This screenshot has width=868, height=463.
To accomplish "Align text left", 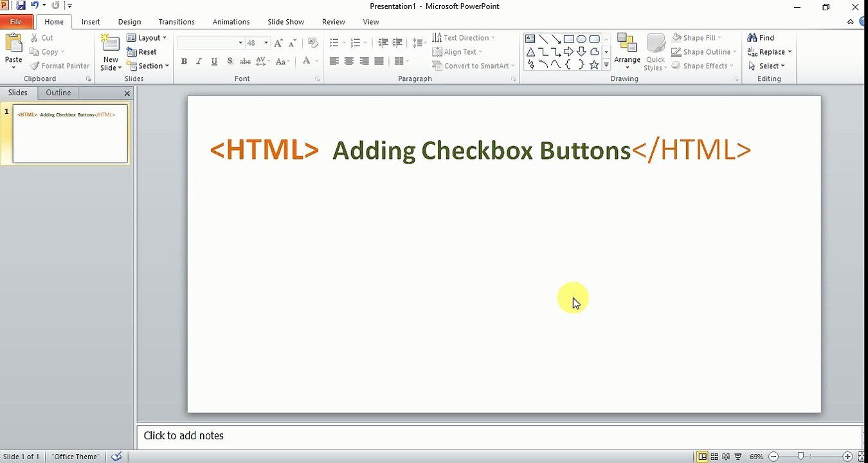I will click(334, 61).
